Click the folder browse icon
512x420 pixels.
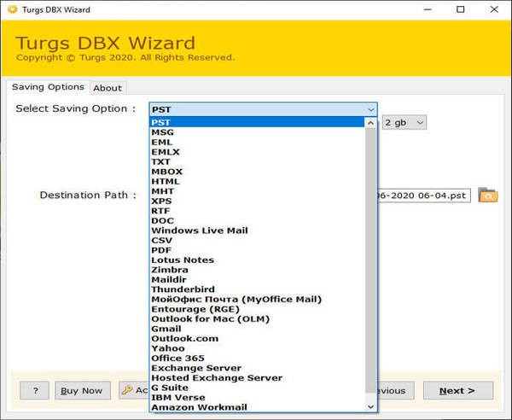click(x=487, y=195)
